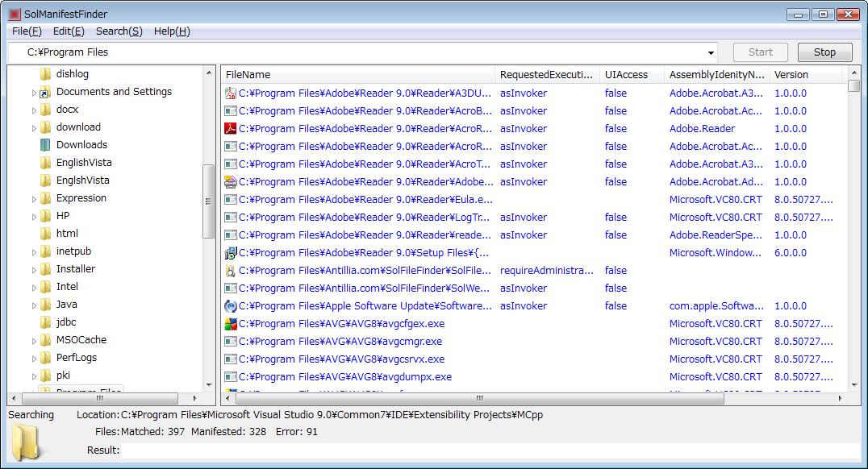This screenshot has width=868, height=469.
Task: Sort by the FileName column header
Action: point(357,75)
